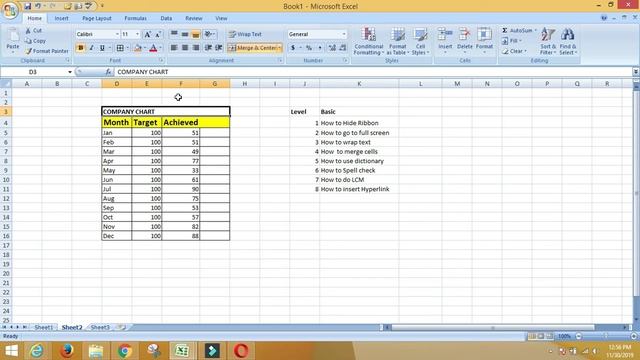Increase font size with Grow Font icon

(148, 34)
